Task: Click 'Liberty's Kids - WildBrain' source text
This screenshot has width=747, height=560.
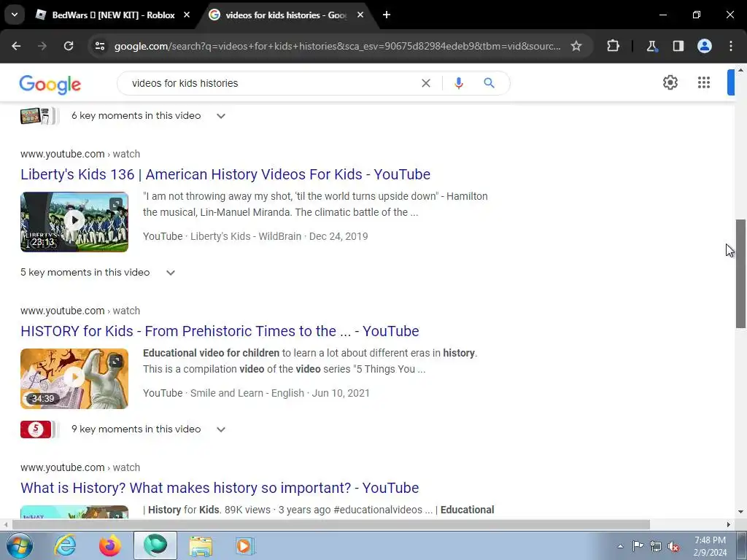Action: (246, 236)
